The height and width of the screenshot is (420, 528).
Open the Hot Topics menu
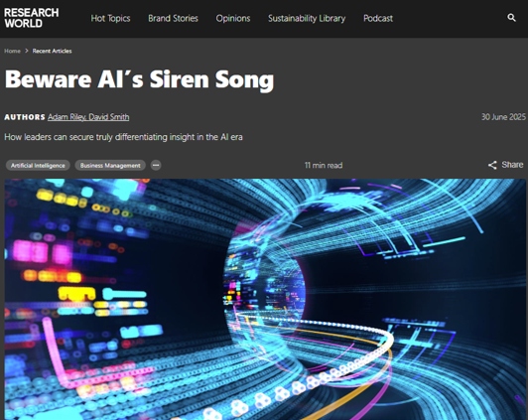(110, 18)
